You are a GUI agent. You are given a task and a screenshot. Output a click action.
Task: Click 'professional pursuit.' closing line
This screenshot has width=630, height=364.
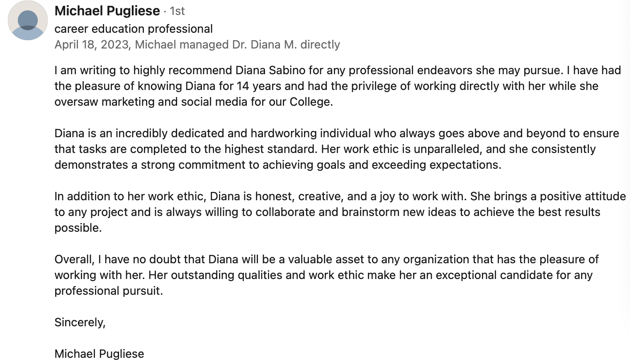tap(109, 291)
